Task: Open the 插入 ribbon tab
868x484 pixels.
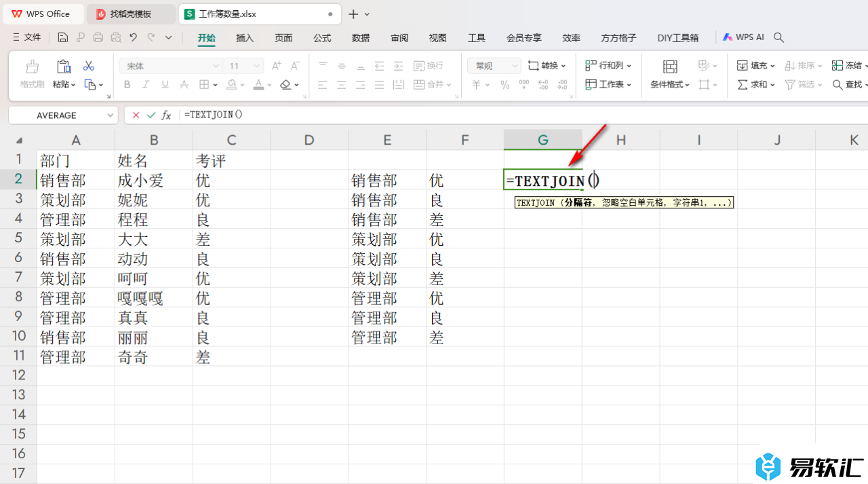Action: pyautogui.click(x=245, y=38)
